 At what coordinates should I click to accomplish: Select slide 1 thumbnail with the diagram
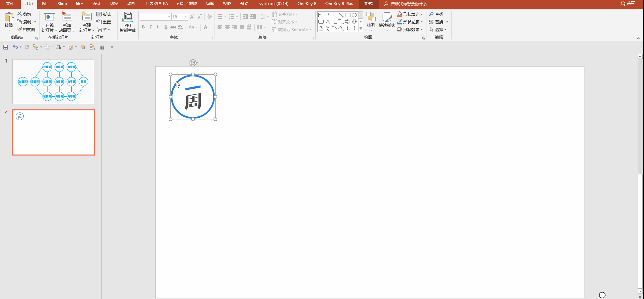[53, 82]
